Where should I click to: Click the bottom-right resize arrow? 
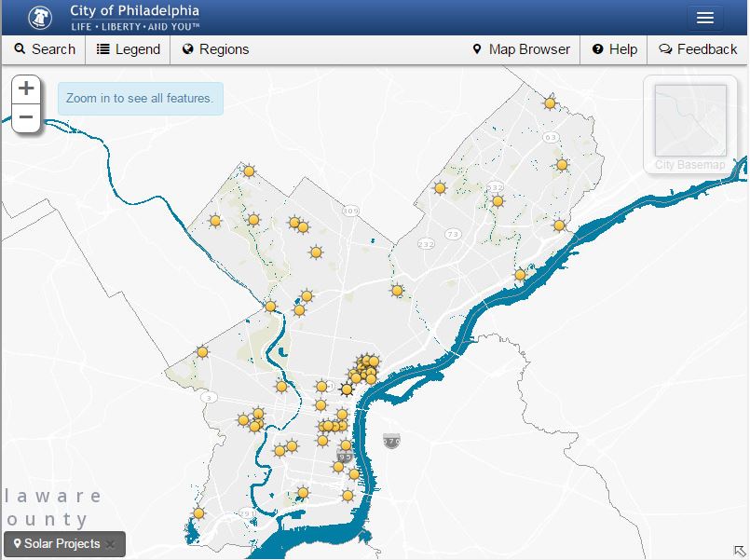[740, 552]
